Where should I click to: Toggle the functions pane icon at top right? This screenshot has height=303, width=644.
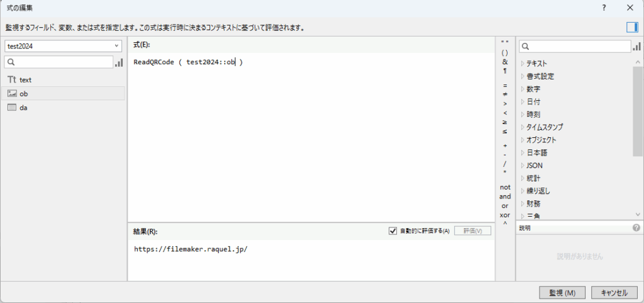pyautogui.click(x=631, y=27)
